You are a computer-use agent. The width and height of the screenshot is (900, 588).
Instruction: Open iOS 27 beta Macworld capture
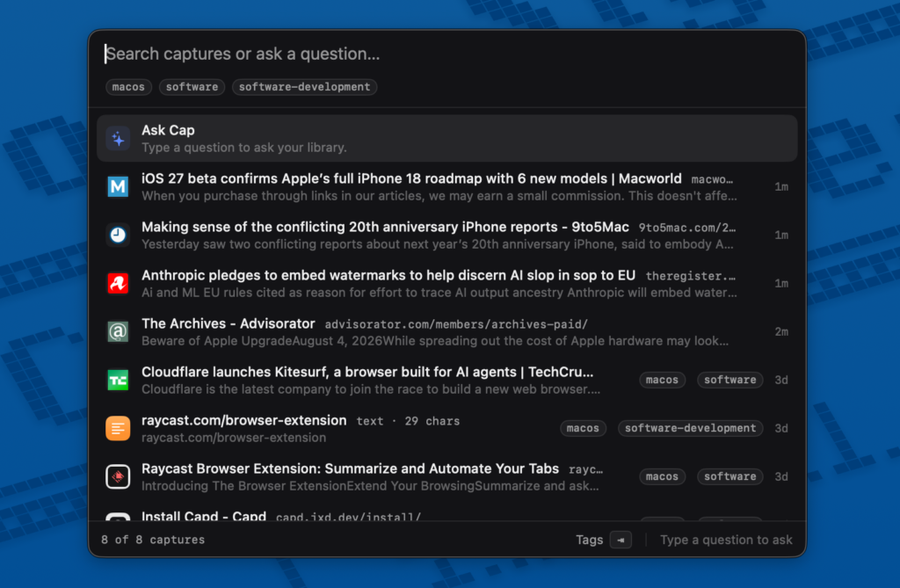click(x=447, y=186)
